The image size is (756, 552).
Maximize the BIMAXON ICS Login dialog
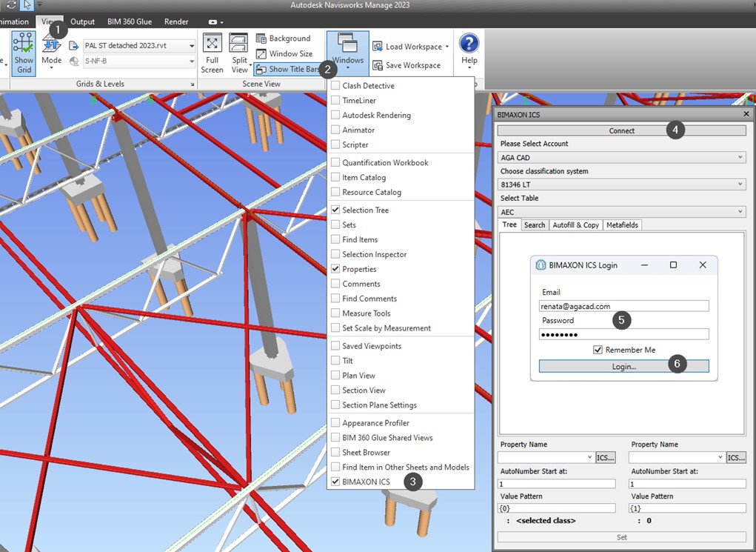coord(674,265)
